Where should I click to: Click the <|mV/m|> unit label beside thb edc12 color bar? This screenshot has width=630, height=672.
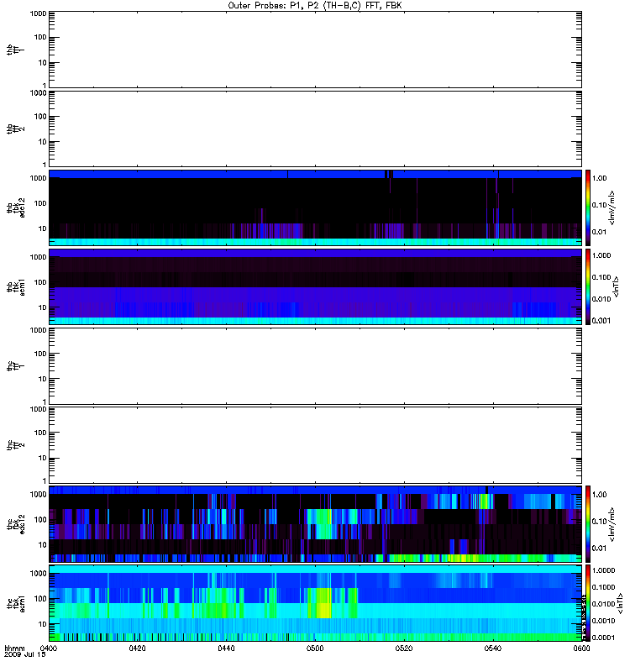click(x=612, y=207)
